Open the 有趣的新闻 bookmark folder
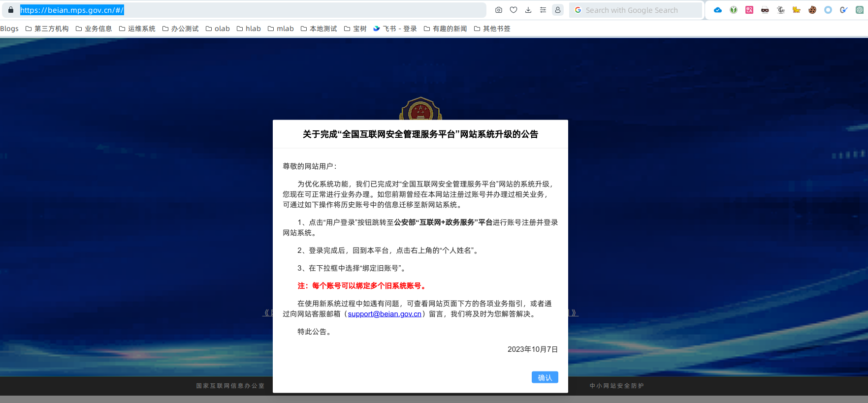The height and width of the screenshot is (403, 868). click(x=446, y=29)
